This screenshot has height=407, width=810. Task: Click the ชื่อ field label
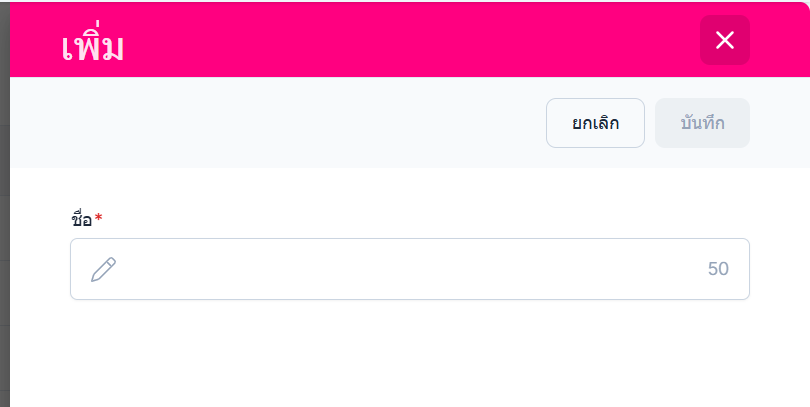click(x=81, y=219)
